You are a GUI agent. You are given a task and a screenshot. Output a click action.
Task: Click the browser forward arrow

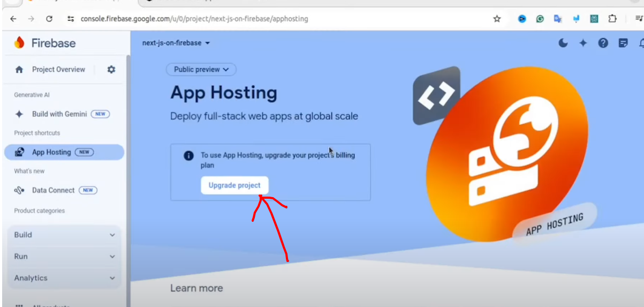click(31, 19)
